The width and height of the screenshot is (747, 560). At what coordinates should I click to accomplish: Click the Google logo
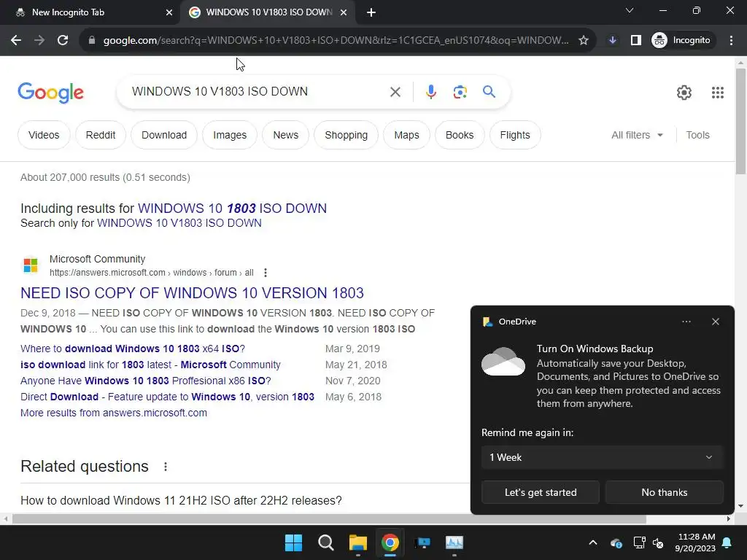pyautogui.click(x=50, y=93)
